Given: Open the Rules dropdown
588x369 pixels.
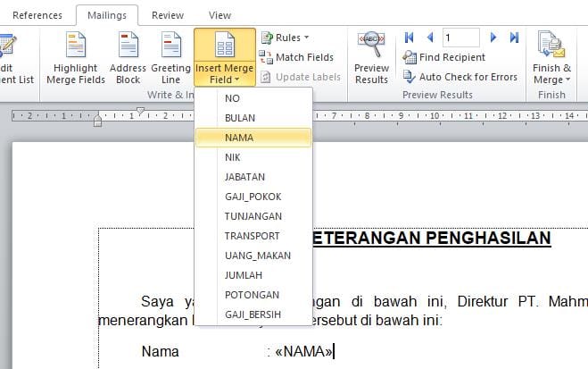Looking at the screenshot, I should click(286, 38).
